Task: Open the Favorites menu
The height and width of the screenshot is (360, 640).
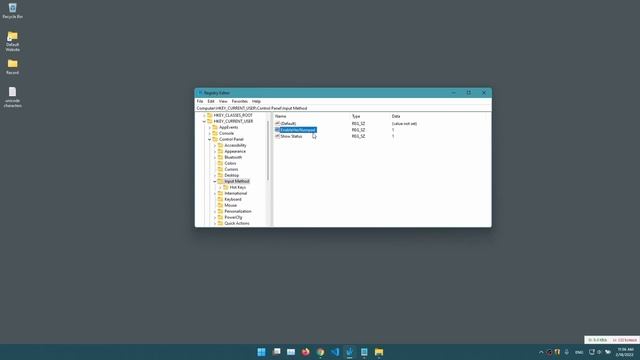Action: pos(240,101)
